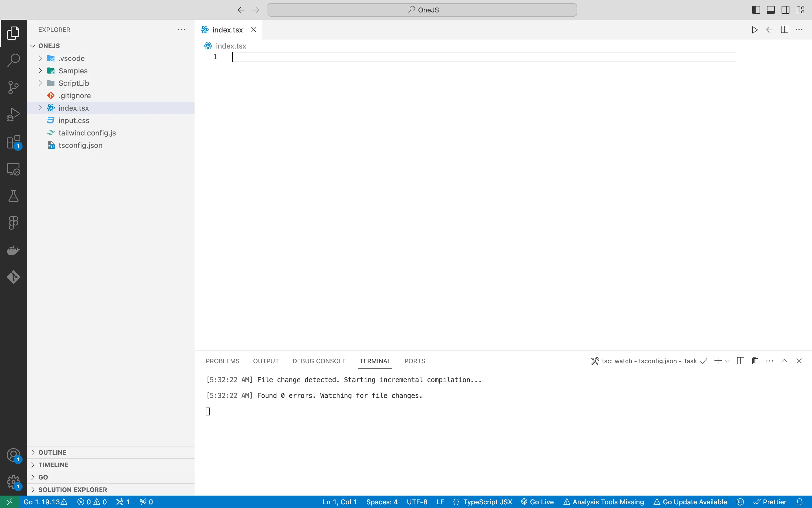Expand the TIMELINE section
Viewport: 812px width, 508px height.
pos(111,465)
